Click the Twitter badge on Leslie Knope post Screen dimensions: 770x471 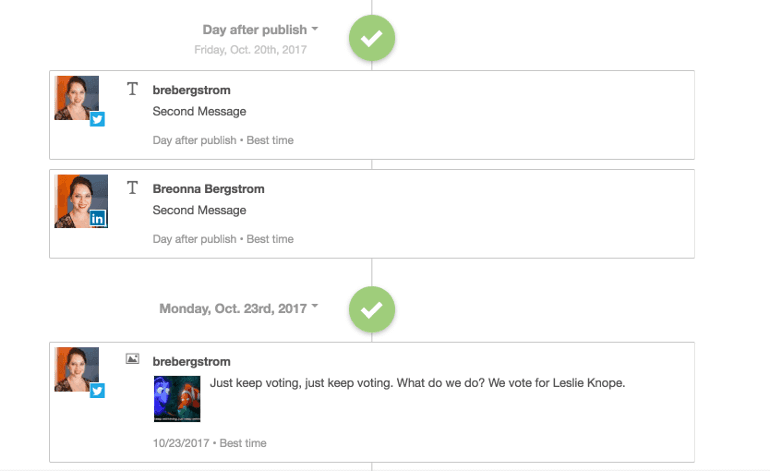coord(97,391)
